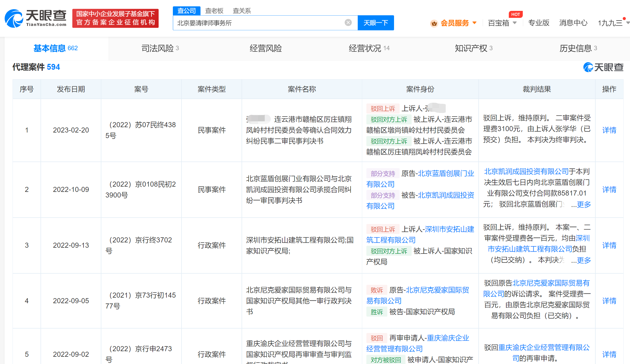Open 北京凯润成园投资有限公司 link in judgment result

point(526,172)
